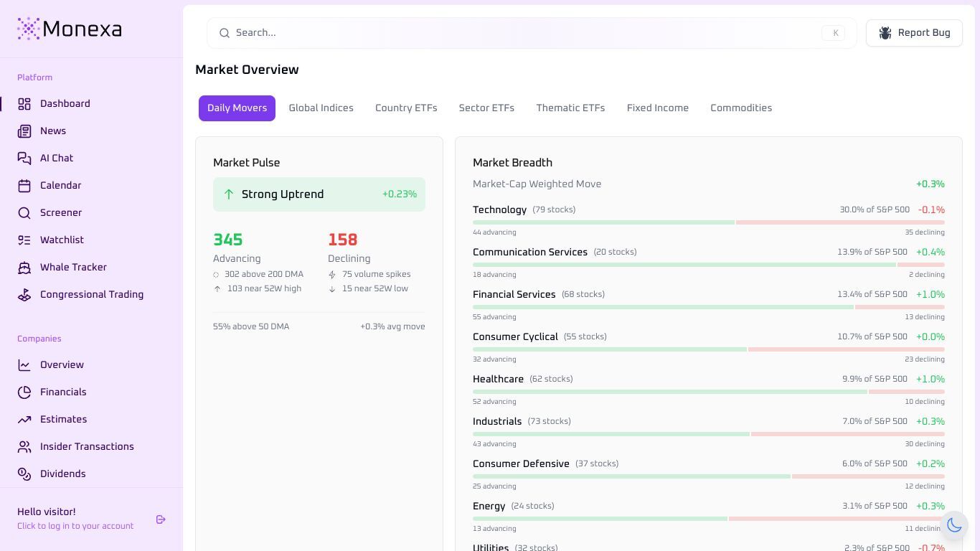Click the Estimates trending arrow icon
Screen dimensions: 980x551
[x=24, y=420]
